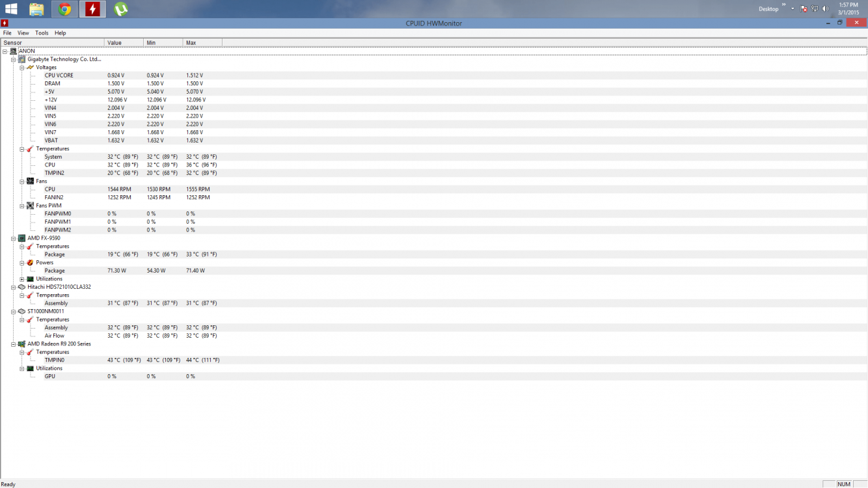Collapse the Gigabyte Technology Co. Ltd node
868x488 pixels.
(13, 59)
